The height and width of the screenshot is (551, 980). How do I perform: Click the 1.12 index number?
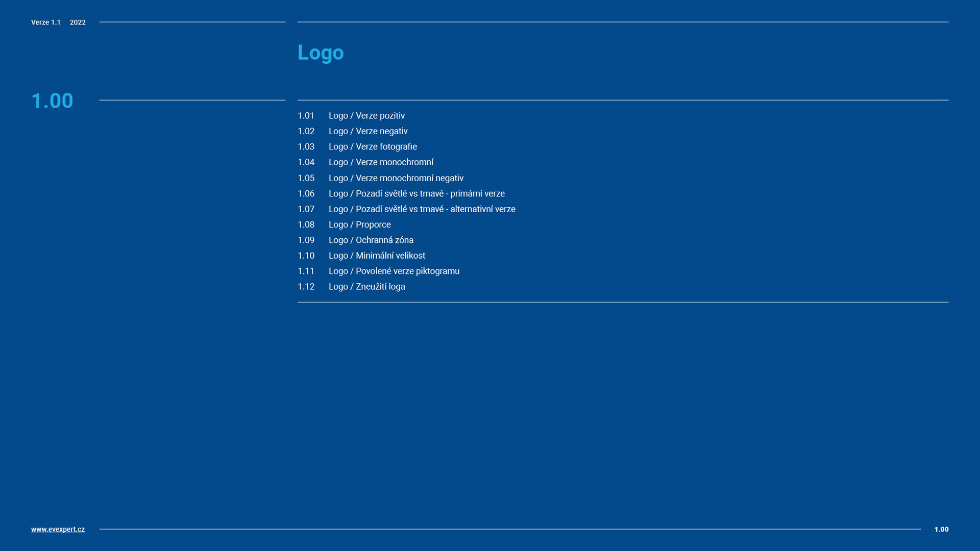(306, 287)
